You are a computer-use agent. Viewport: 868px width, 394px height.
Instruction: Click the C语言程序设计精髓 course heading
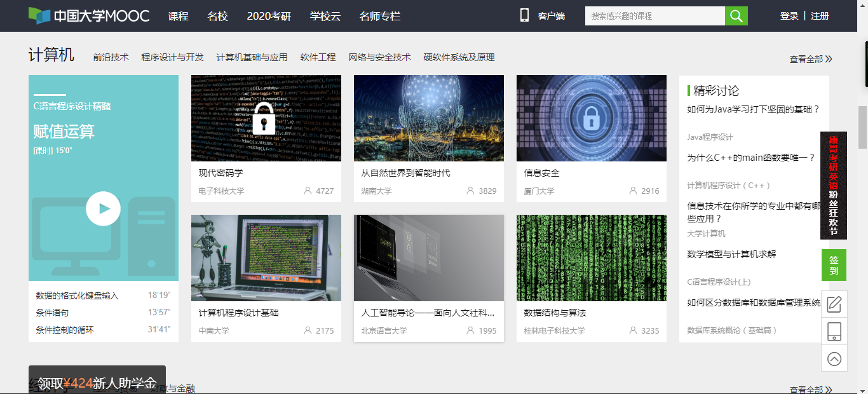pos(72,106)
